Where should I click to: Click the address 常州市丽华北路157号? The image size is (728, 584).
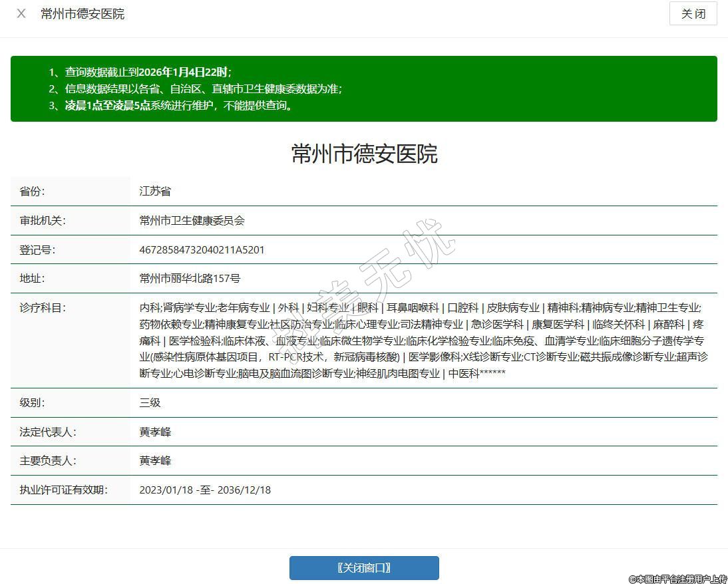[x=190, y=279]
